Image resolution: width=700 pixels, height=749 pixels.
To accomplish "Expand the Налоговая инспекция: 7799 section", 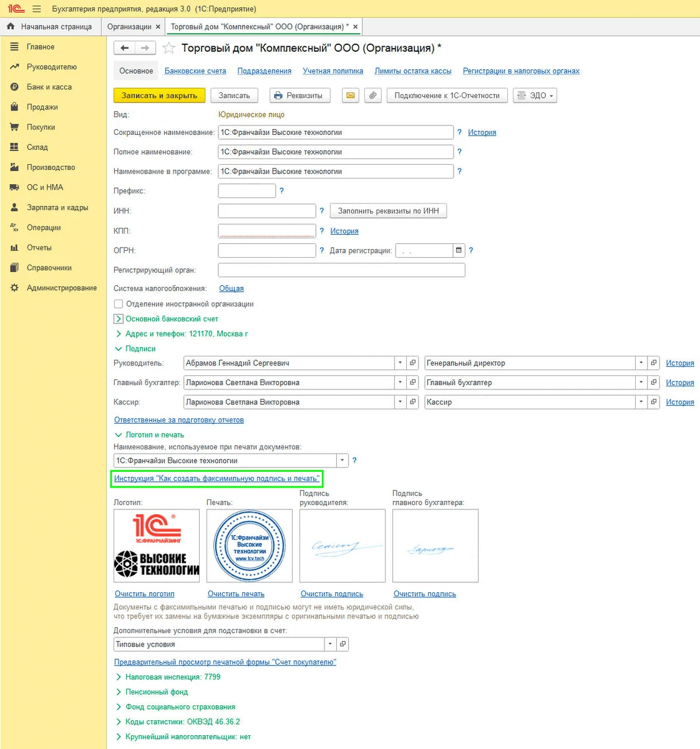I will pyautogui.click(x=168, y=677).
